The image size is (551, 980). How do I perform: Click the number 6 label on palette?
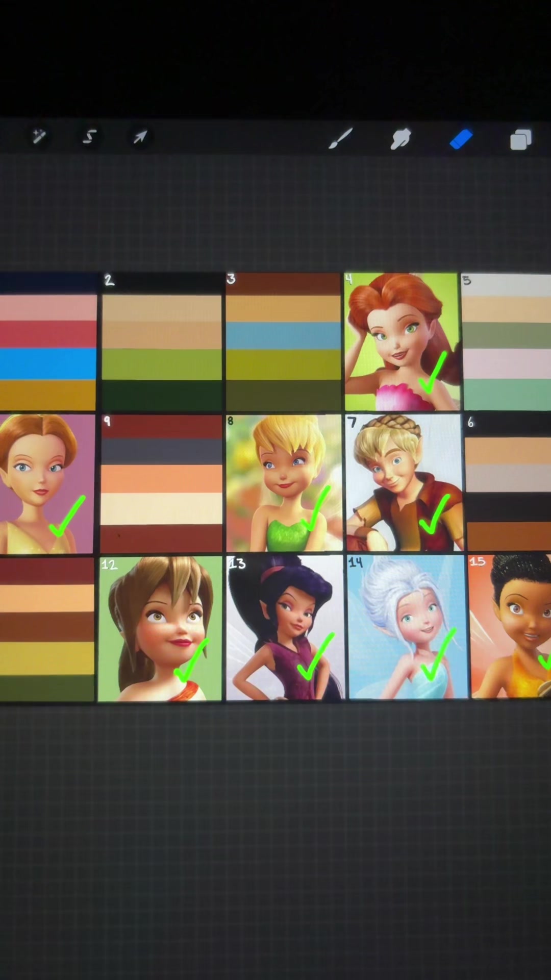470,422
